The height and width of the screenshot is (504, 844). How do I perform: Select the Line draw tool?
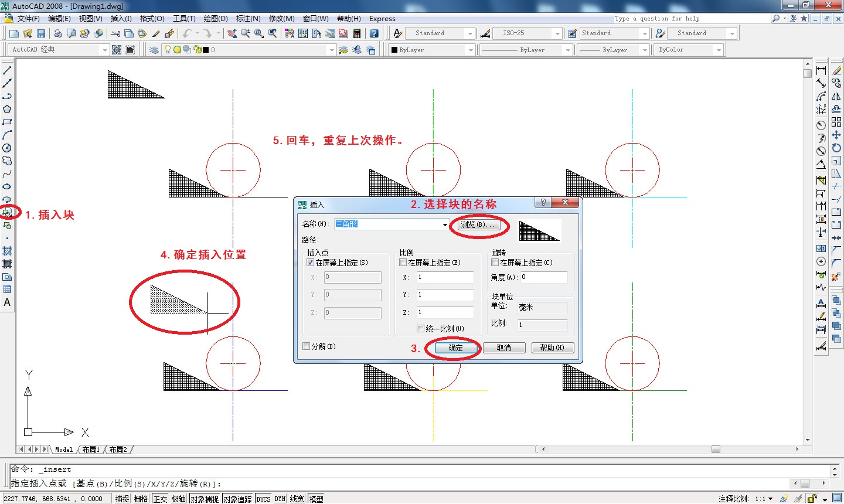[7, 70]
